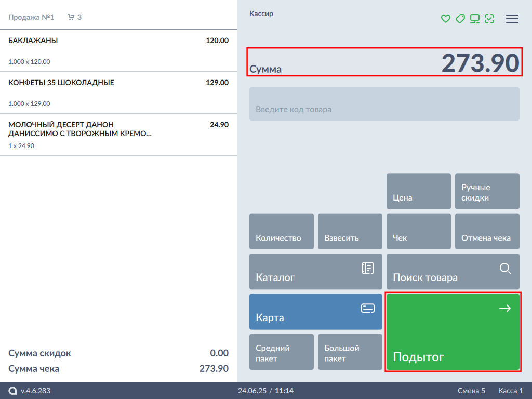Click the green heart status icon
This screenshot has height=399, width=532.
(x=445, y=19)
